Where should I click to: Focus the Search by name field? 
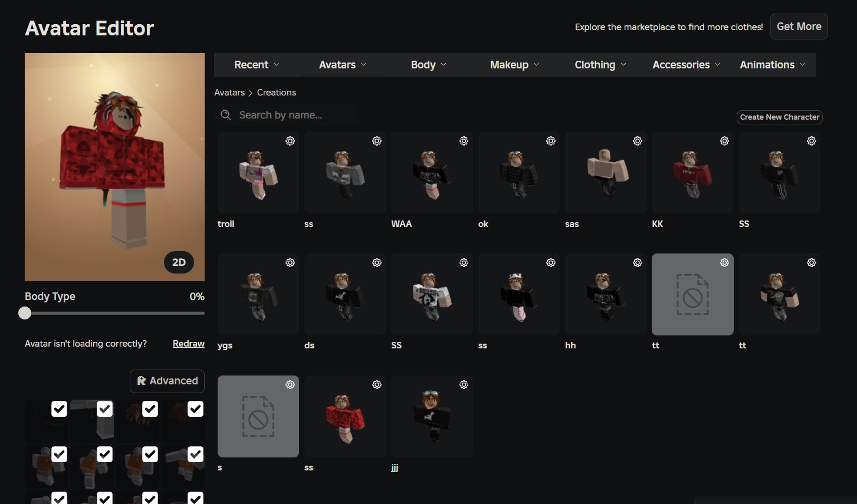(x=285, y=115)
